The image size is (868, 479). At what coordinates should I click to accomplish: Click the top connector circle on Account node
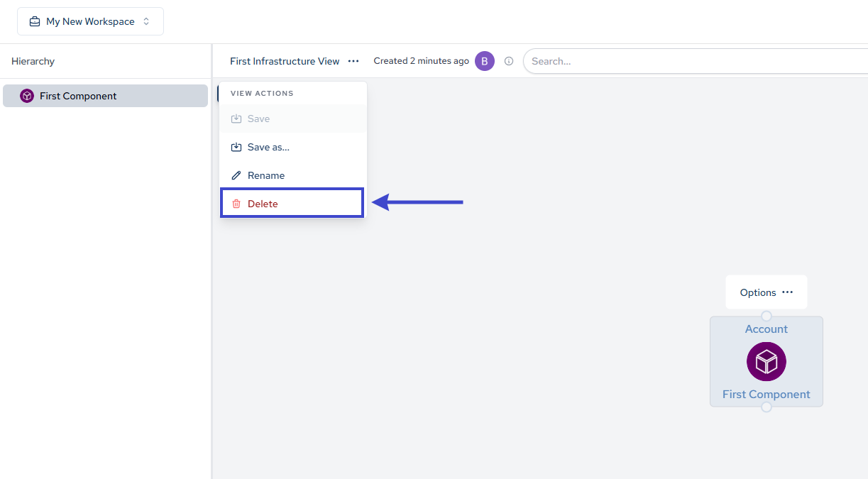click(x=767, y=316)
